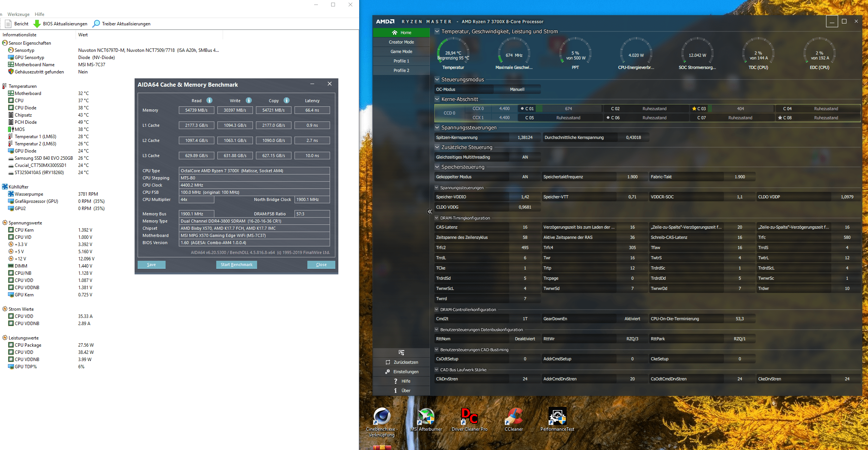
Task: Click the C 03 green load bar
Action: point(710,109)
